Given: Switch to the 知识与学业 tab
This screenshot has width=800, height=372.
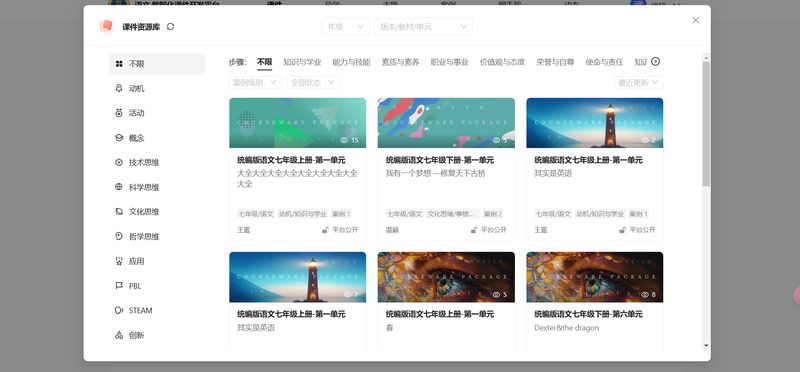Looking at the screenshot, I should pyautogui.click(x=303, y=62).
